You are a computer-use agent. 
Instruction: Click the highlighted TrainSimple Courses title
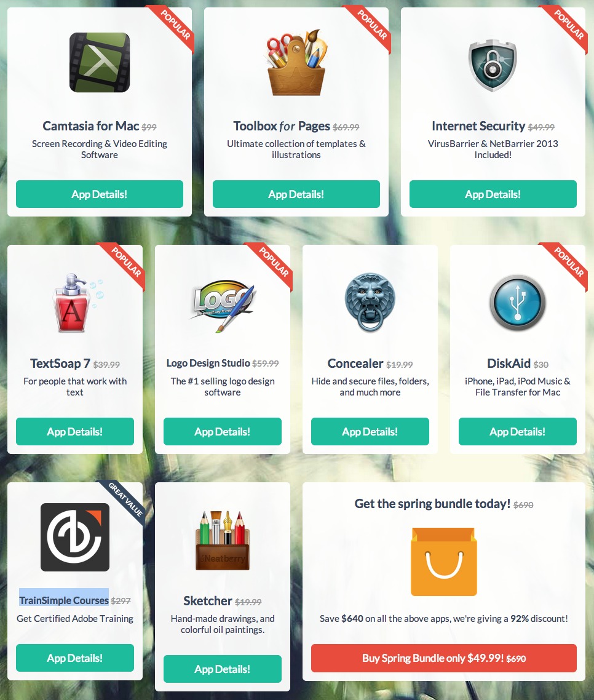coord(64,600)
